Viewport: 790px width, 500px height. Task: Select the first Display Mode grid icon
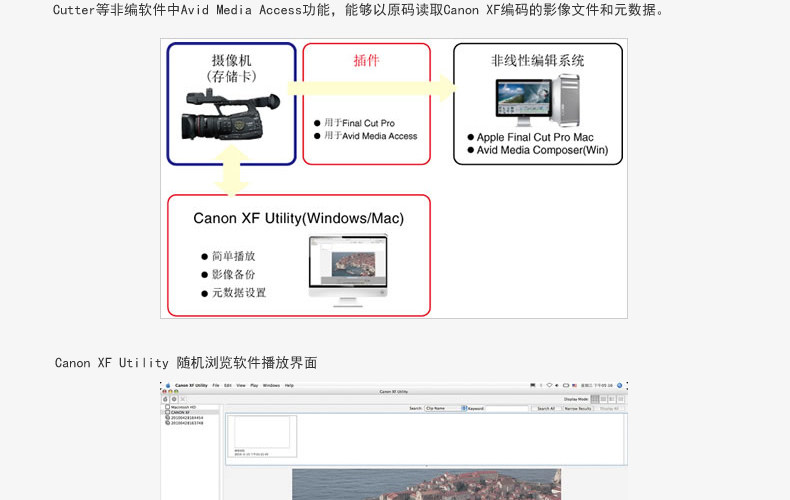(595, 399)
